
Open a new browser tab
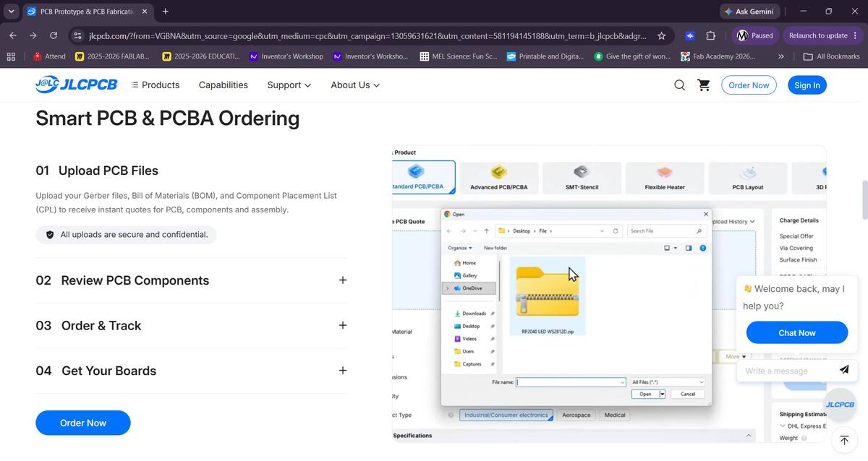click(x=166, y=12)
